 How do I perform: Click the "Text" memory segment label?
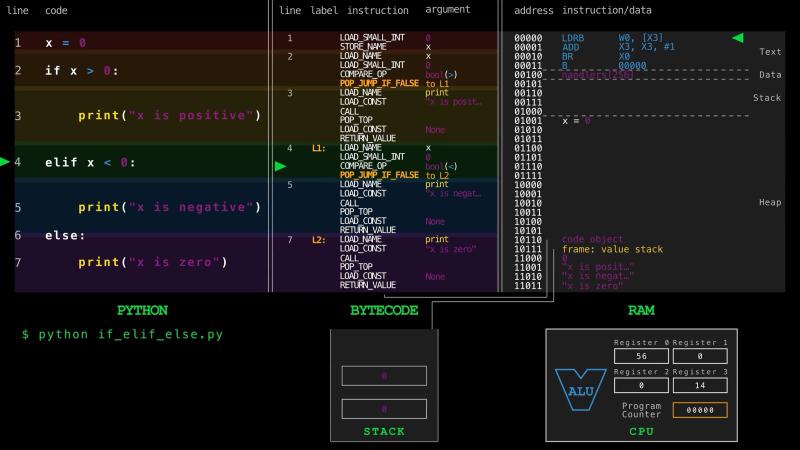(x=770, y=52)
